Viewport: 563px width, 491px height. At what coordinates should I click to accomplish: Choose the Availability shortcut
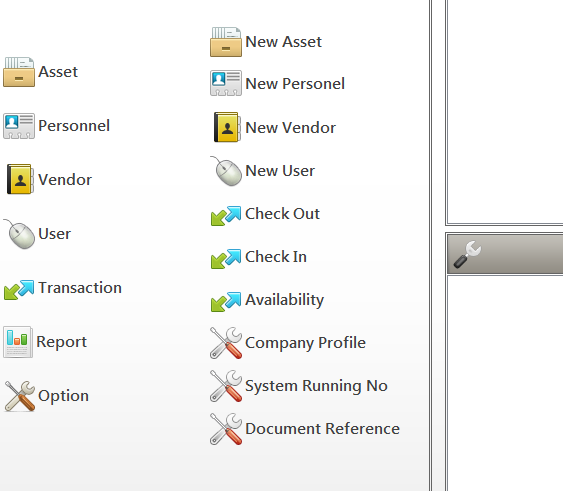pos(285,300)
